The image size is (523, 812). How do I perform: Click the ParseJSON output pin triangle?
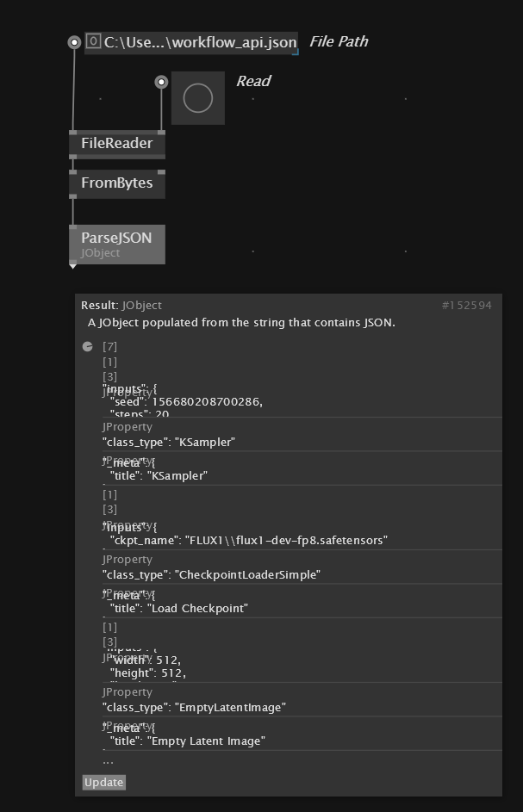click(x=73, y=266)
